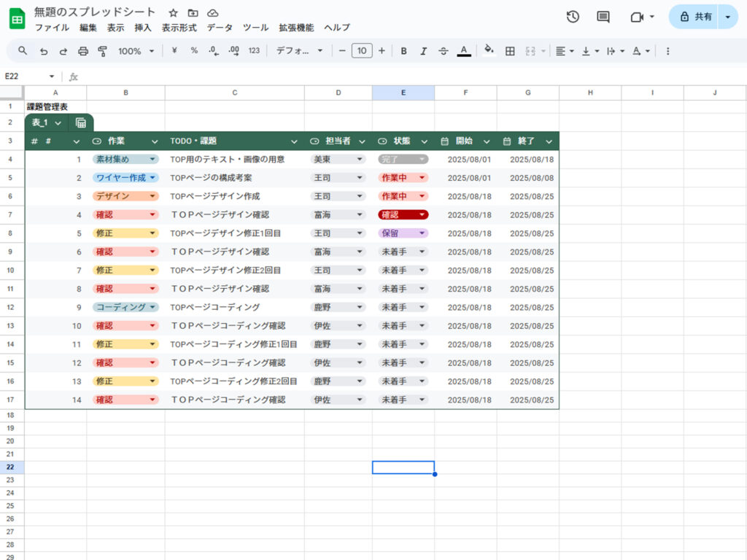Apply percent format

point(194,50)
